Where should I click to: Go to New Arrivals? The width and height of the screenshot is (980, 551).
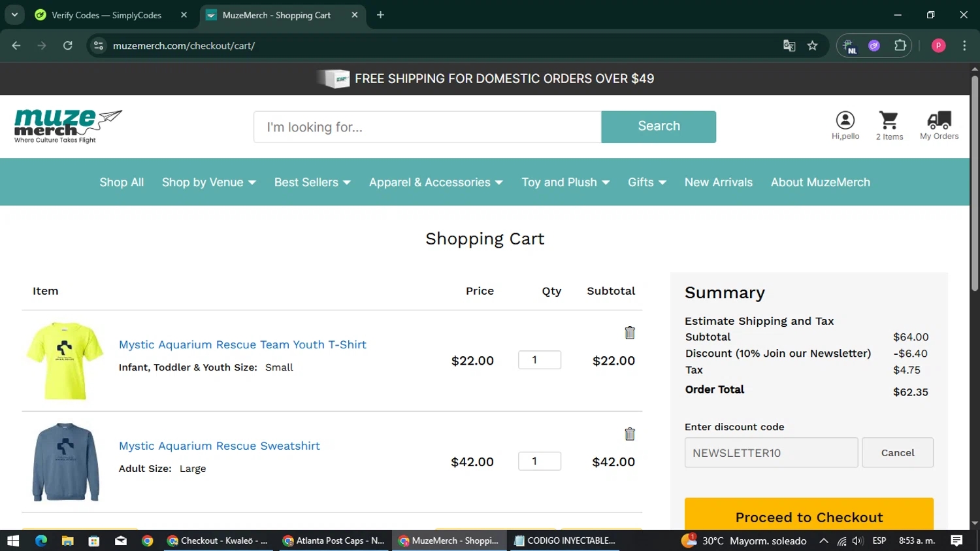click(x=718, y=182)
